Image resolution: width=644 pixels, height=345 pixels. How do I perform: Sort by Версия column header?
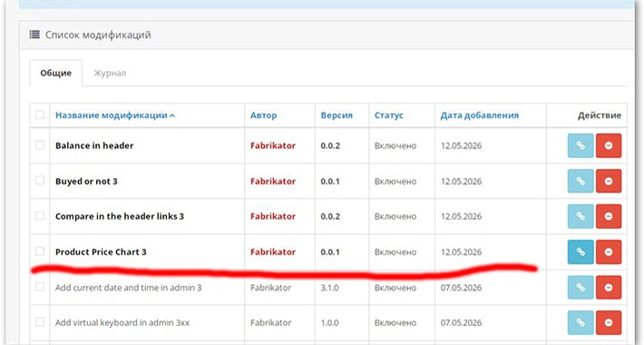pyautogui.click(x=337, y=115)
